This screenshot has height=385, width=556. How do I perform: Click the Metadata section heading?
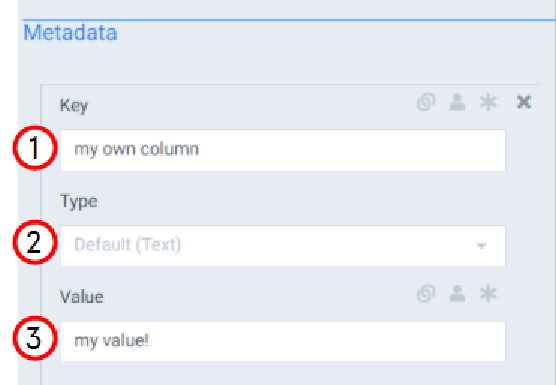click(70, 33)
